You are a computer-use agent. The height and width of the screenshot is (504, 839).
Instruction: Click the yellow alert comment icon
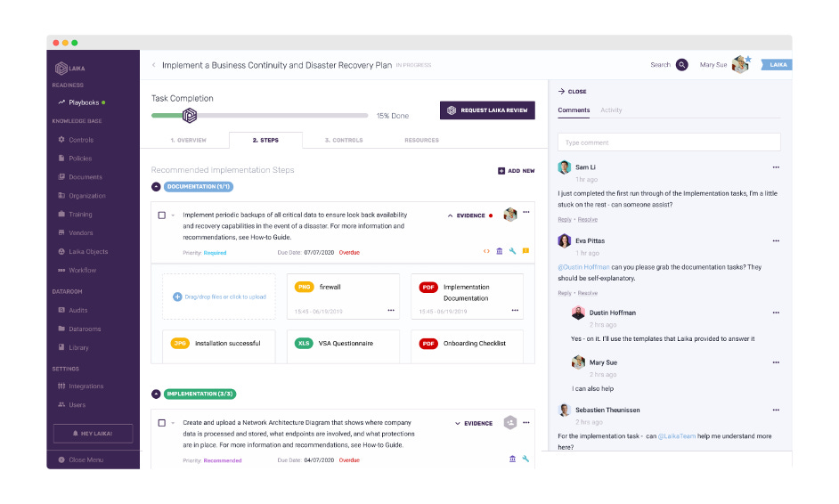526,251
